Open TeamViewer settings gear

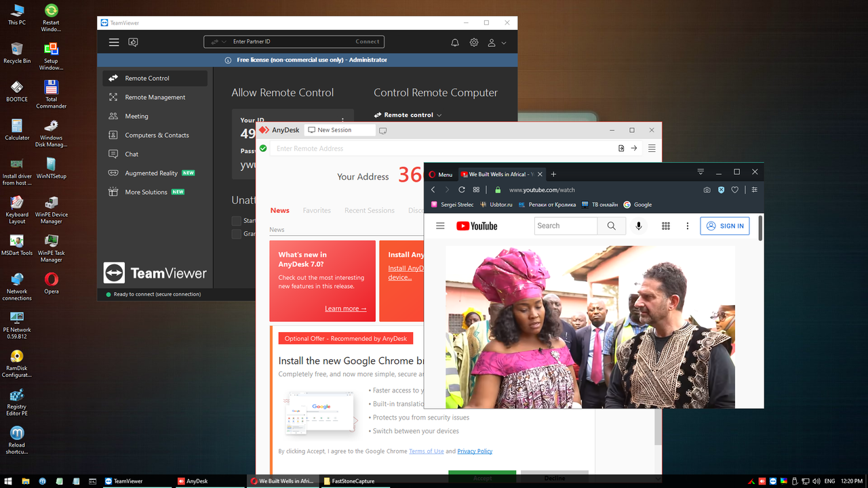tap(474, 42)
